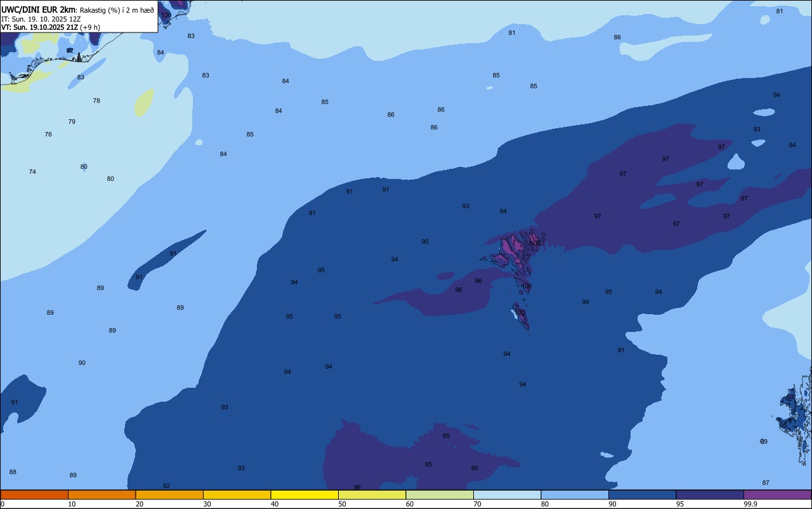Click the '95' legend tick label
The image size is (812, 509).
tap(680, 504)
